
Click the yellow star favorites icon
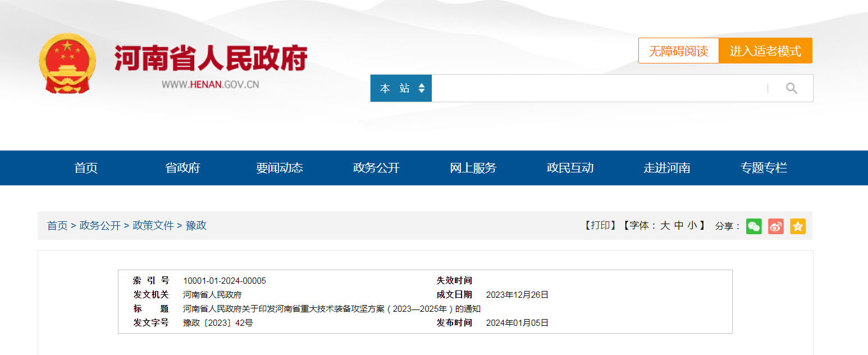pos(797,226)
